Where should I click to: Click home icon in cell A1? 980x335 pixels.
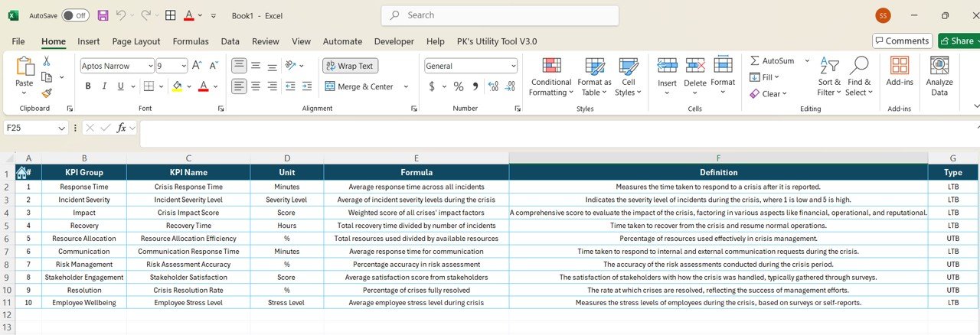click(x=22, y=173)
